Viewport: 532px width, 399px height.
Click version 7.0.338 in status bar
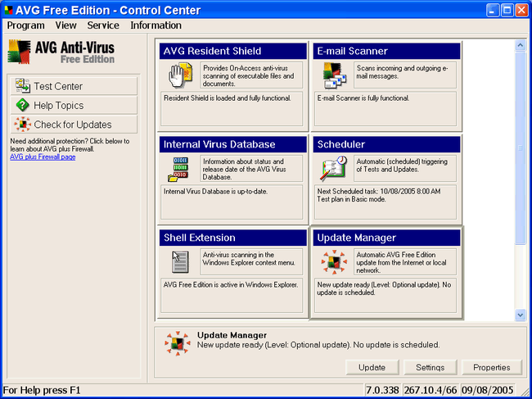[x=383, y=390]
